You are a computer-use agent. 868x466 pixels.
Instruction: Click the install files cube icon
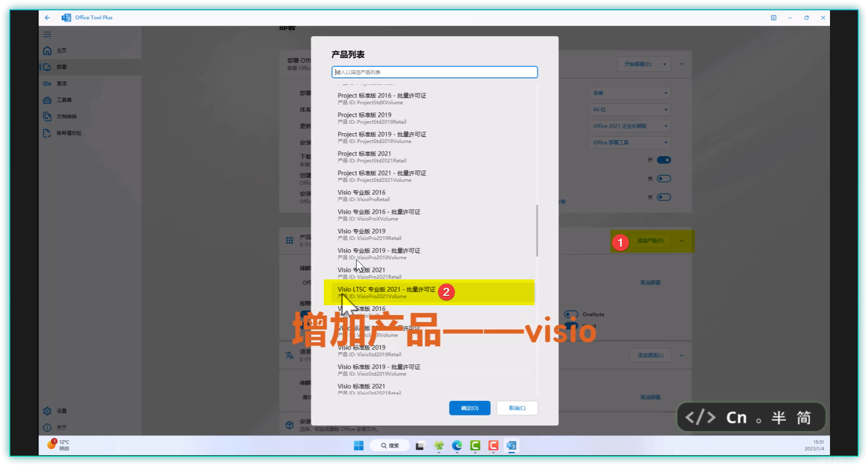click(289, 425)
